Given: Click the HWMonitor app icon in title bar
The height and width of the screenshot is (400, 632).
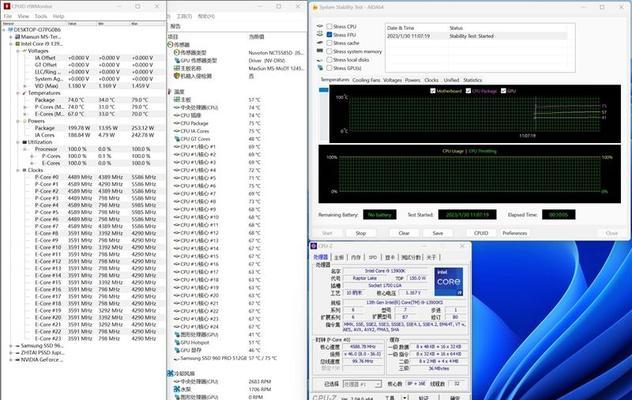Looking at the screenshot, I should click(6, 6).
